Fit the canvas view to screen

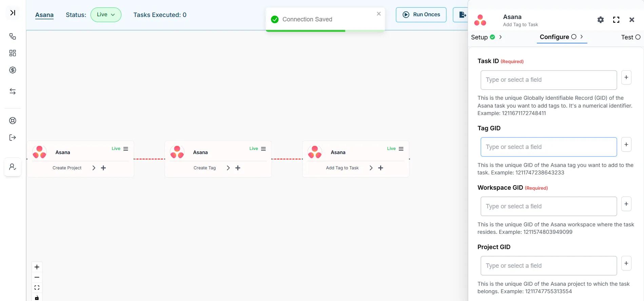[37, 287]
